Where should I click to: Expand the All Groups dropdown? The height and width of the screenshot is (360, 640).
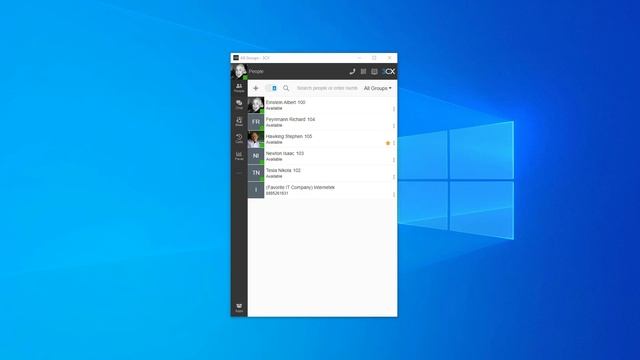(x=378, y=88)
